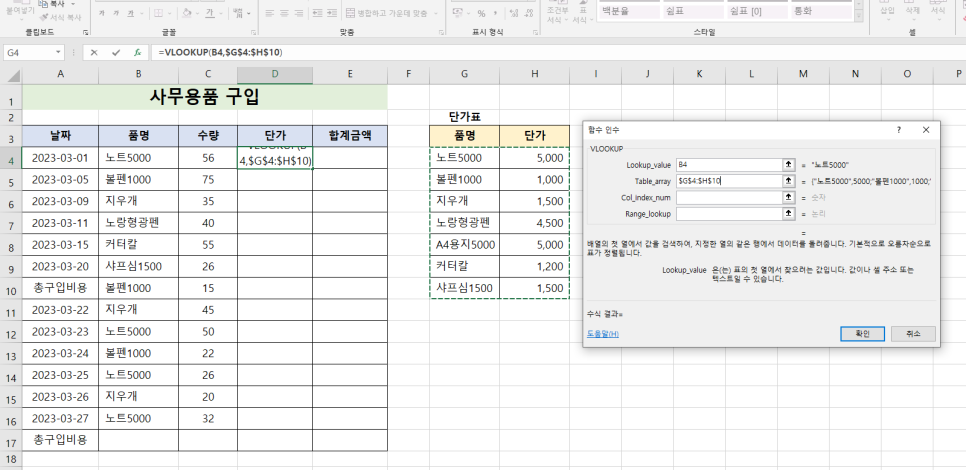966x470 pixels.
Task: Open the borders dropdown arrow
Action: pyautogui.click(x=170, y=13)
